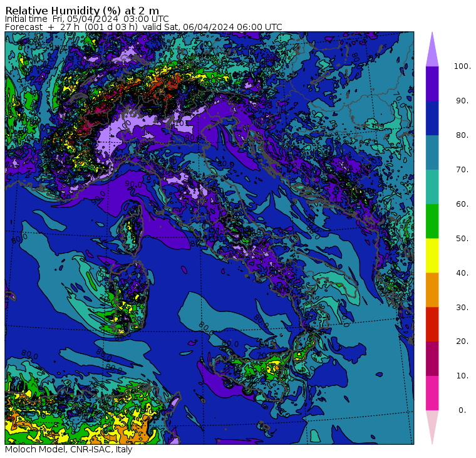Click the dark blue 80–90 colorbar band
The image size is (476, 458).
pyautogui.click(x=432, y=118)
